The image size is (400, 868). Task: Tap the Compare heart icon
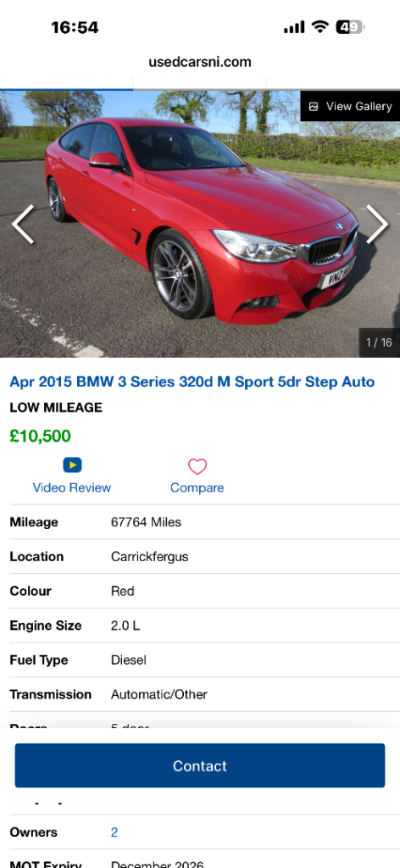coord(197,466)
